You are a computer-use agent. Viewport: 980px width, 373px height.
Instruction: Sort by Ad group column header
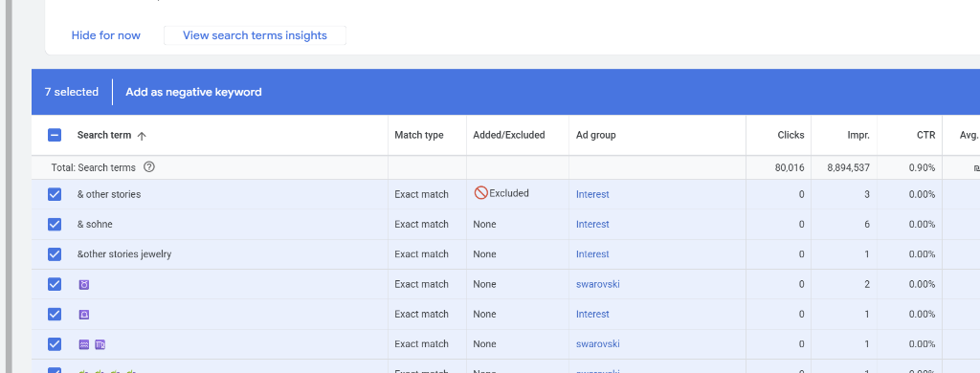(x=595, y=135)
